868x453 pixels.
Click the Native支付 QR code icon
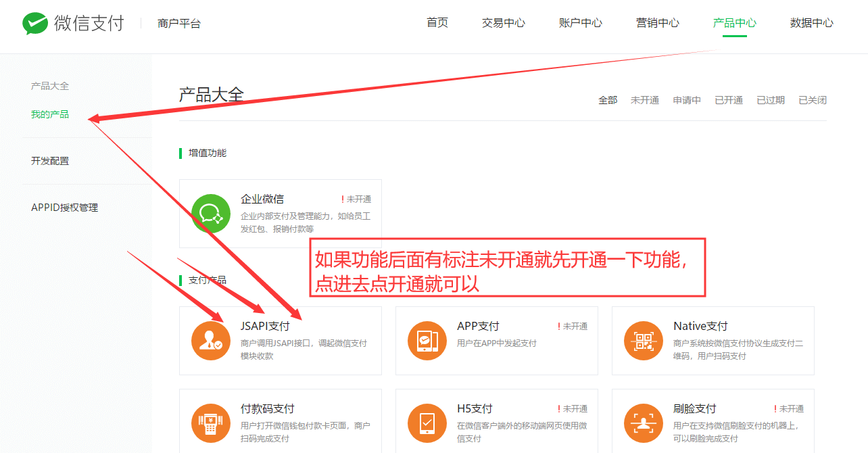coord(644,341)
